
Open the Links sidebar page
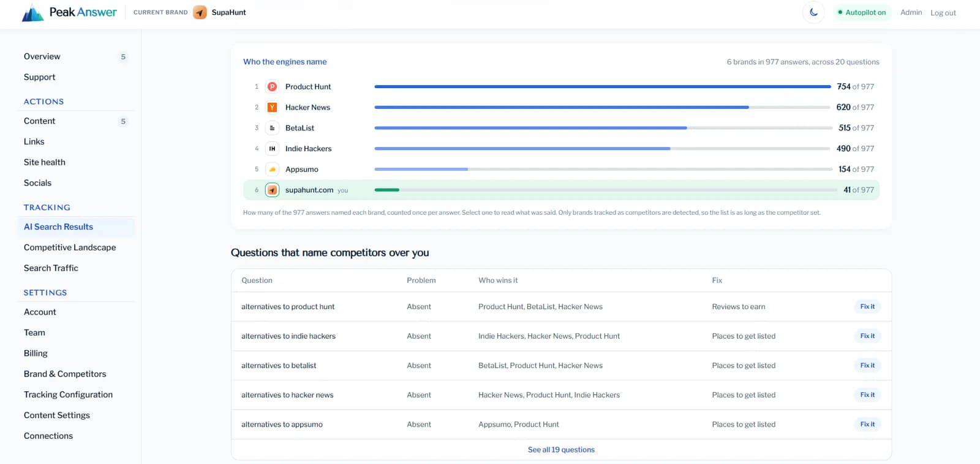tap(34, 141)
